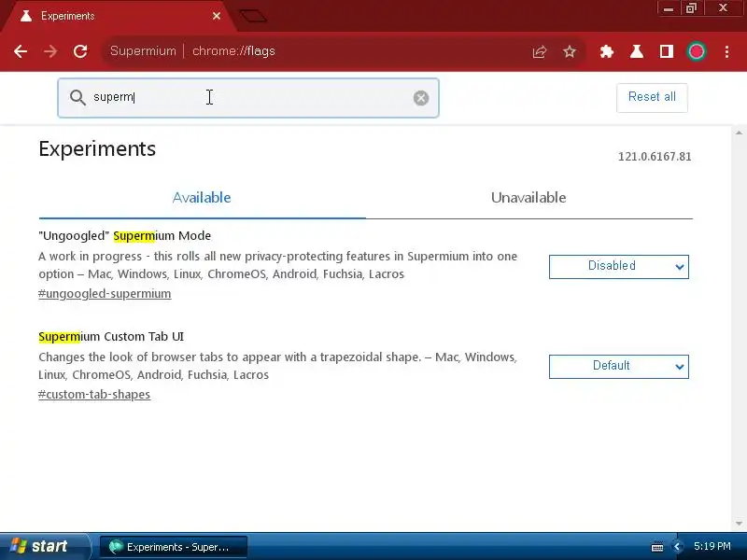This screenshot has width=747, height=560.
Task: Switch to the Unavailable tab
Action: point(529,198)
